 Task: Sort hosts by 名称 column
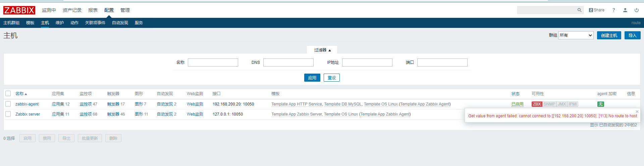(21, 94)
